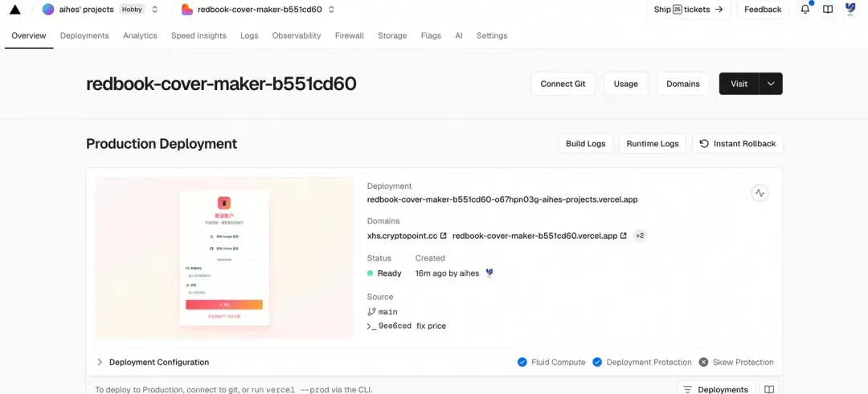Open the notifications bell icon
Image resolution: width=868 pixels, height=394 pixels.
(805, 10)
